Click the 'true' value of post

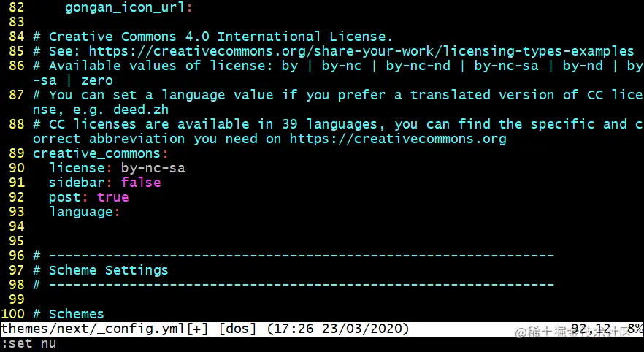click(113, 197)
